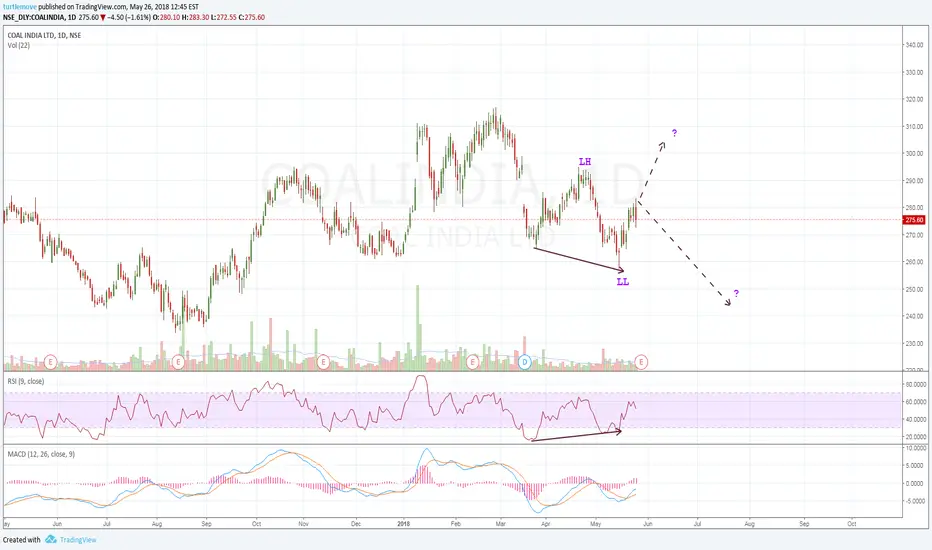932x550 pixels.
Task: Open the earnings E marker near June 2017
Action: pos(51,361)
